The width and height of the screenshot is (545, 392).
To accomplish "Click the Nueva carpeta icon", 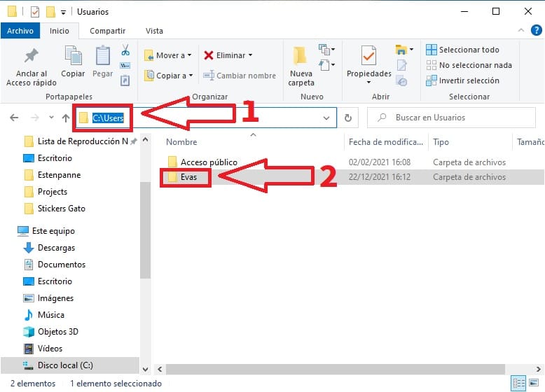I will [300, 56].
